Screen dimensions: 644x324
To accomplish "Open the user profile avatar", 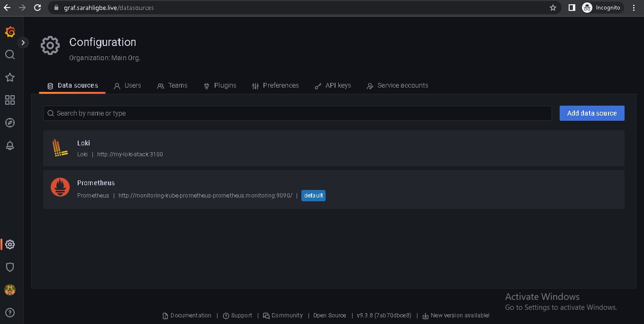I will 10,290.
